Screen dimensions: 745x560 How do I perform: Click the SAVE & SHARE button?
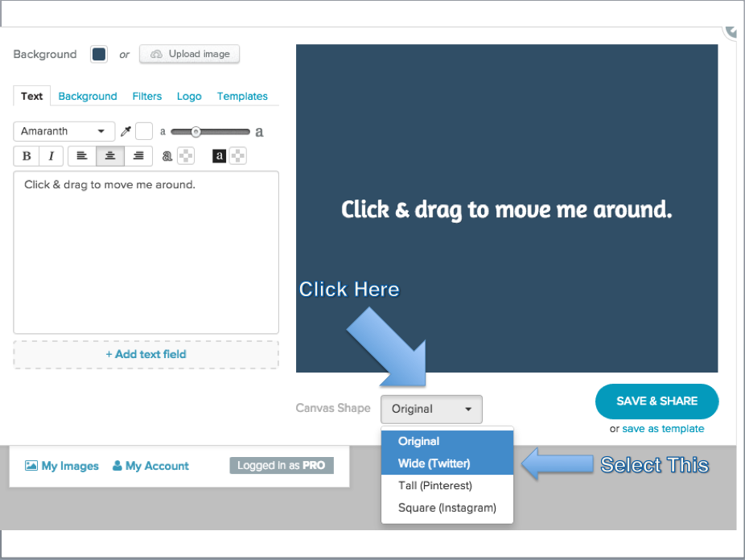(x=657, y=401)
